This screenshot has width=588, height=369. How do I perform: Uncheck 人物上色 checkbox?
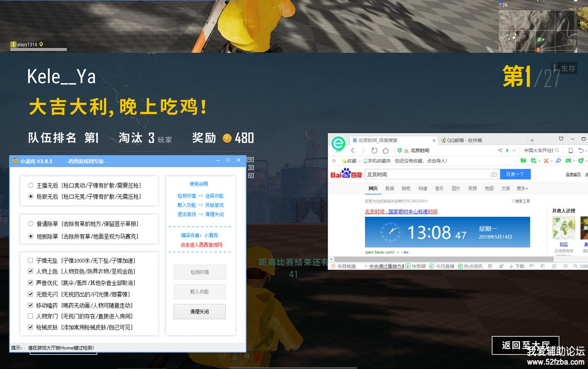(30, 271)
